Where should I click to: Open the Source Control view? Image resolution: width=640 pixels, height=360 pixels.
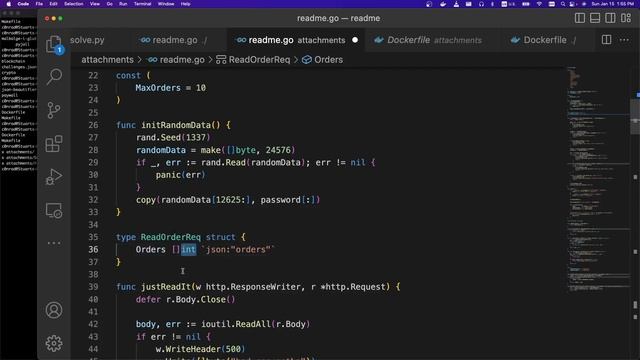(54, 110)
